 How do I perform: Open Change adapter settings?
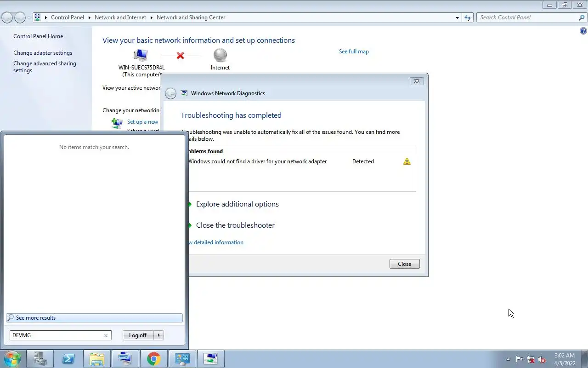click(43, 53)
